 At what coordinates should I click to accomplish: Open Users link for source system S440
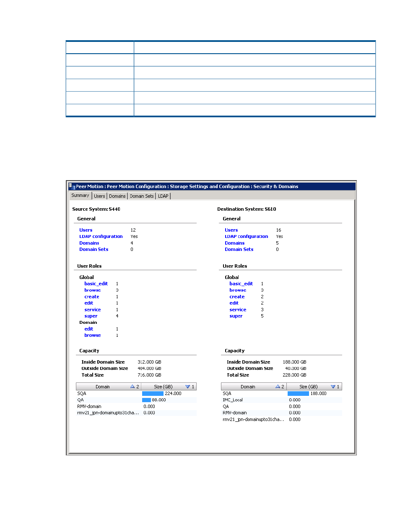pos(86,230)
